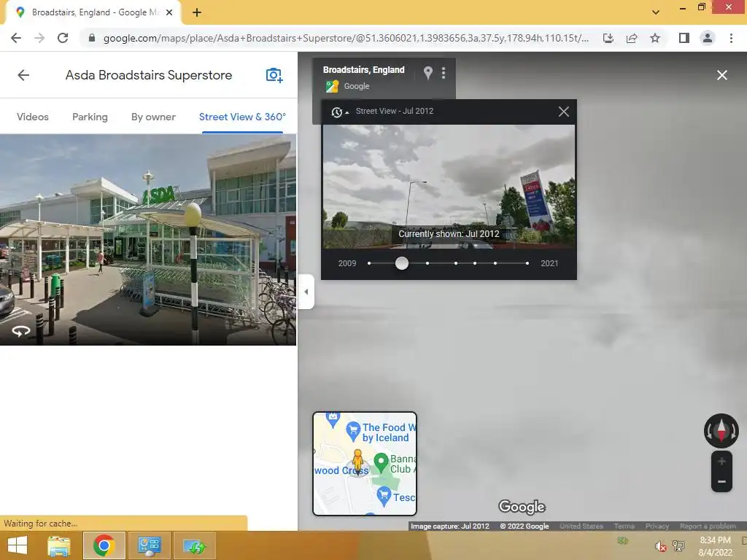This screenshot has height=560, width=747.
Task: Toggle the Street View time travel clock icon
Action: tap(337, 112)
